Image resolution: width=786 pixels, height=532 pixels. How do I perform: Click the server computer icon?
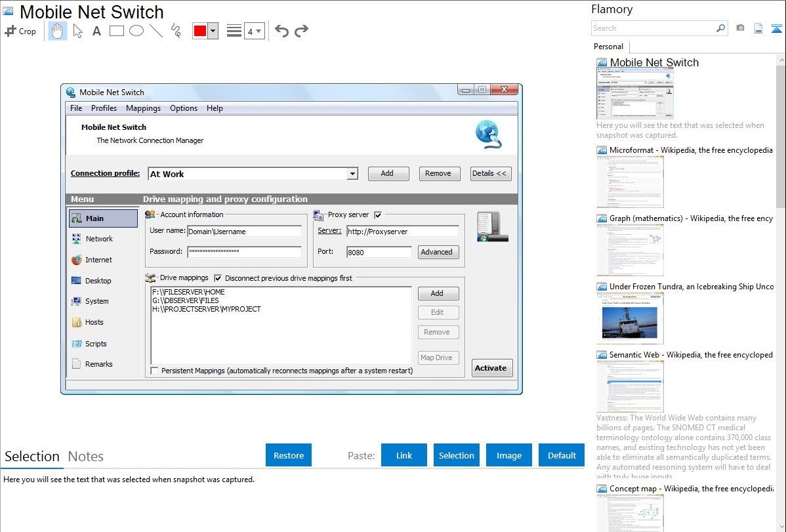pos(492,226)
